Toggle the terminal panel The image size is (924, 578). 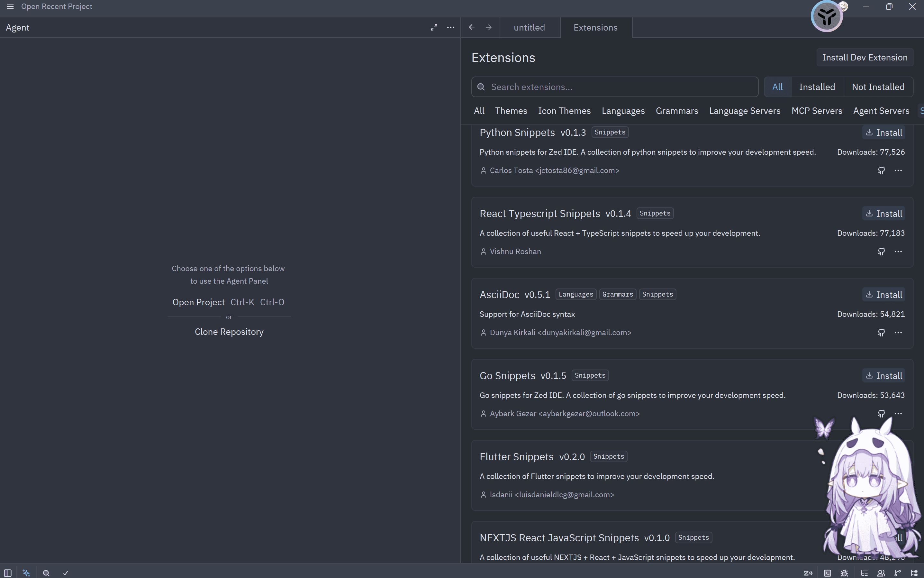827,573
